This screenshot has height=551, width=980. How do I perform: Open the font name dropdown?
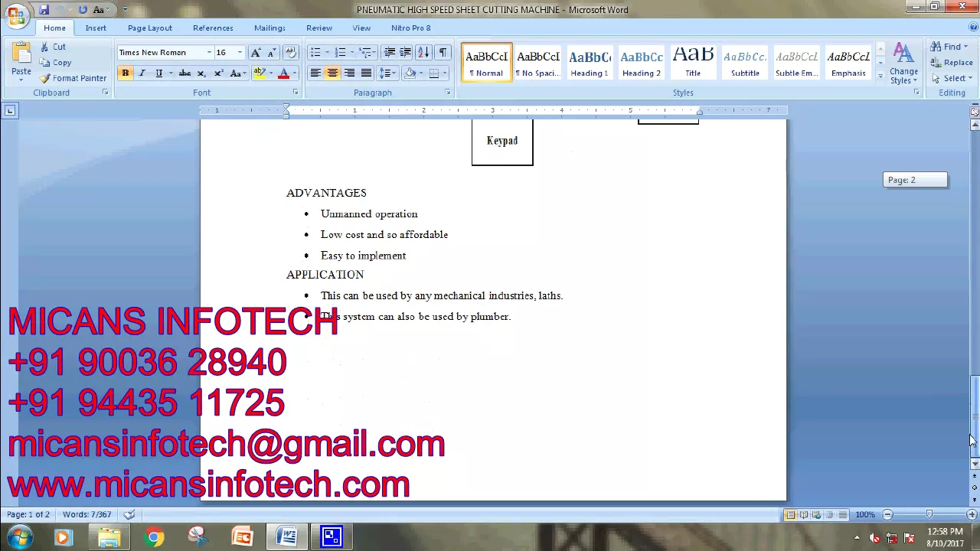click(x=208, y=53)
